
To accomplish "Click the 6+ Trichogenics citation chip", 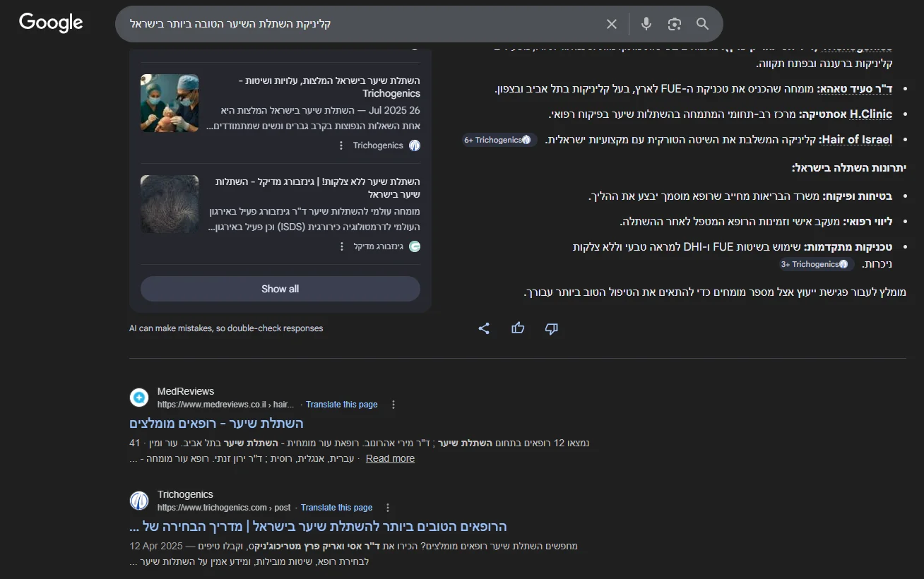I will tap(498, 140).
